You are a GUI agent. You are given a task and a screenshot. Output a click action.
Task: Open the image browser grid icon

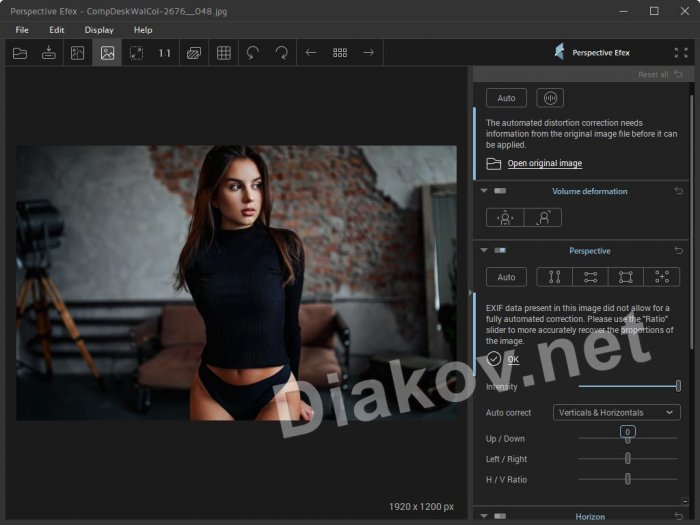coord(340,53)
